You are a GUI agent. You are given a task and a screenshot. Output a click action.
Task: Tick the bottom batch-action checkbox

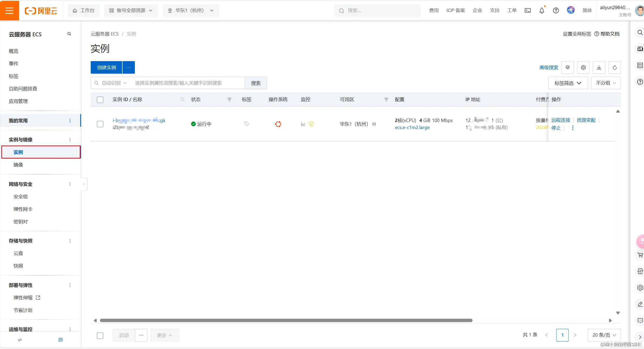[x=100, y=335]
